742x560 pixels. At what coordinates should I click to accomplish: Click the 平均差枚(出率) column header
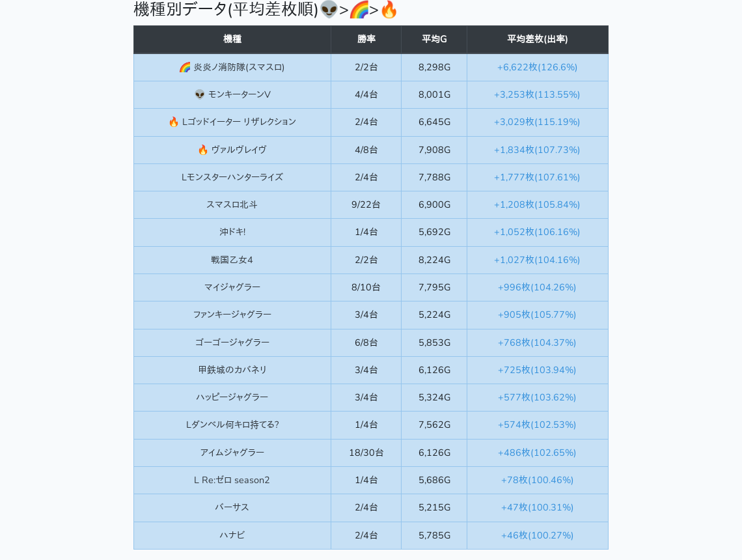(x=537, y=39)
